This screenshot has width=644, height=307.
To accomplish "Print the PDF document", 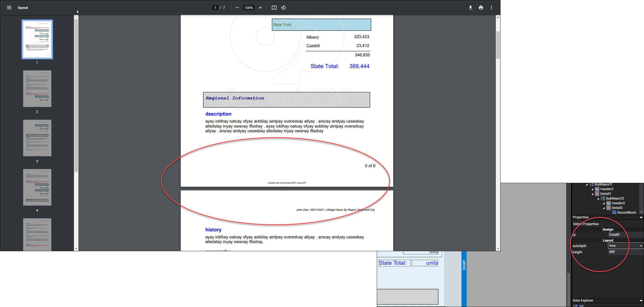I will 481,8.
